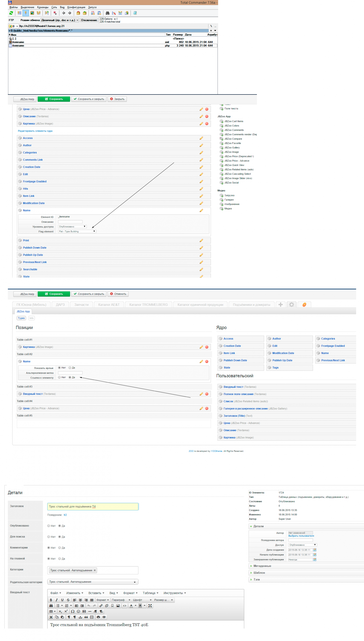Set Показать ярлык to Да

point(70,368)
